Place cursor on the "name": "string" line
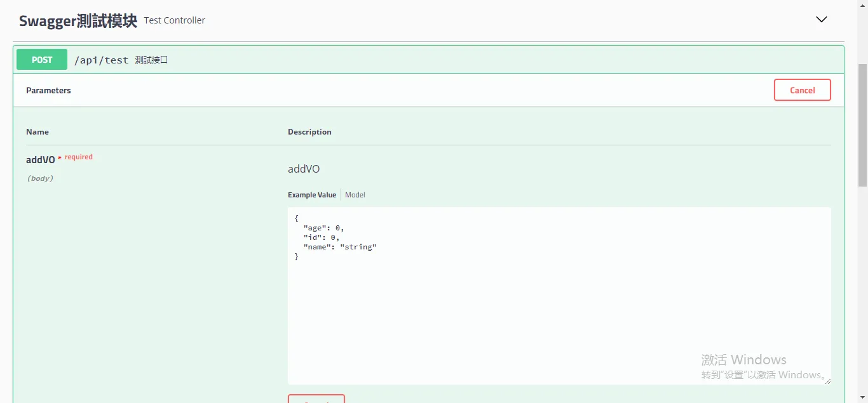 tap(340, 247)
